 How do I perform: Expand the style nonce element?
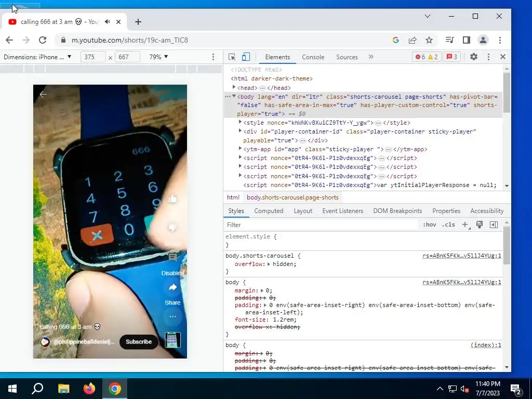tap(240, 122)
